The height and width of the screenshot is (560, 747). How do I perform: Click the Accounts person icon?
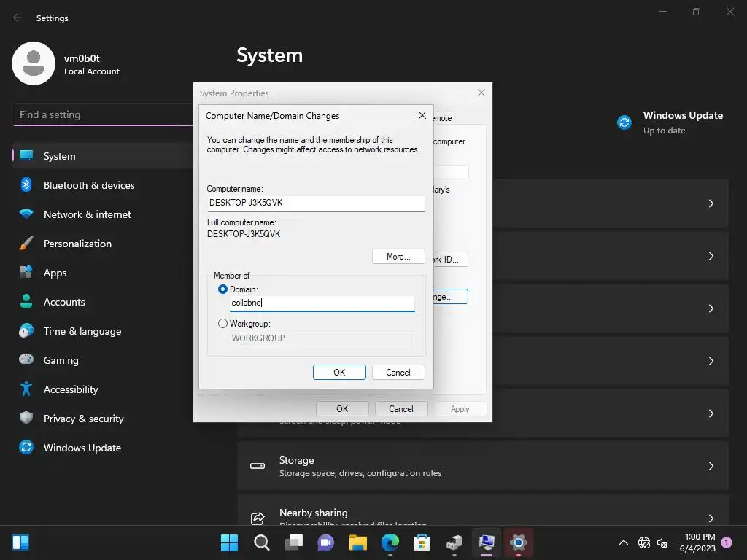point(26,301)
